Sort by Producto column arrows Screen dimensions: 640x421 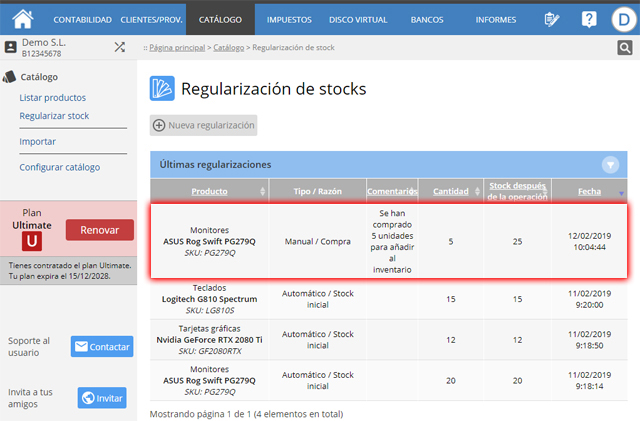click(262, 191)
